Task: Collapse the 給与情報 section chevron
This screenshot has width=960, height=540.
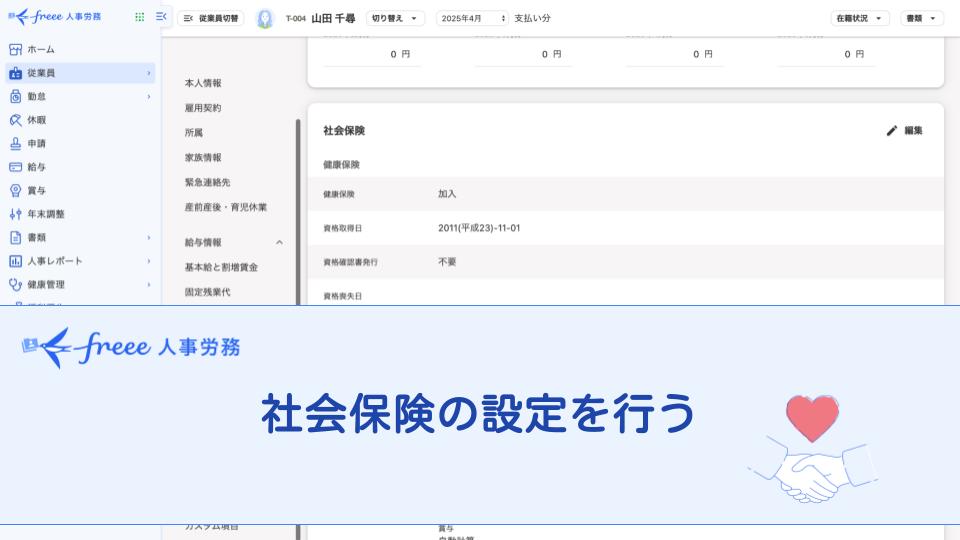Action: tap(279, 242)
